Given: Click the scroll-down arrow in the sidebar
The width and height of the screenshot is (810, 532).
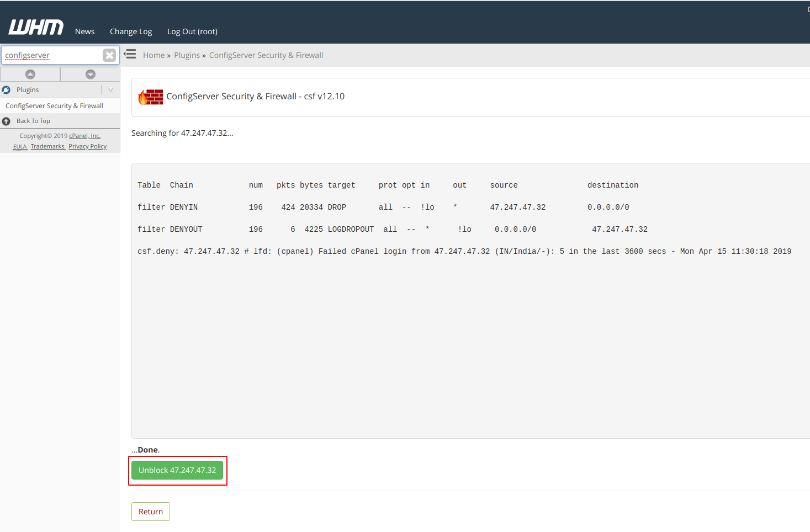Looking at the screenshot, I should (x=90, y=73).
